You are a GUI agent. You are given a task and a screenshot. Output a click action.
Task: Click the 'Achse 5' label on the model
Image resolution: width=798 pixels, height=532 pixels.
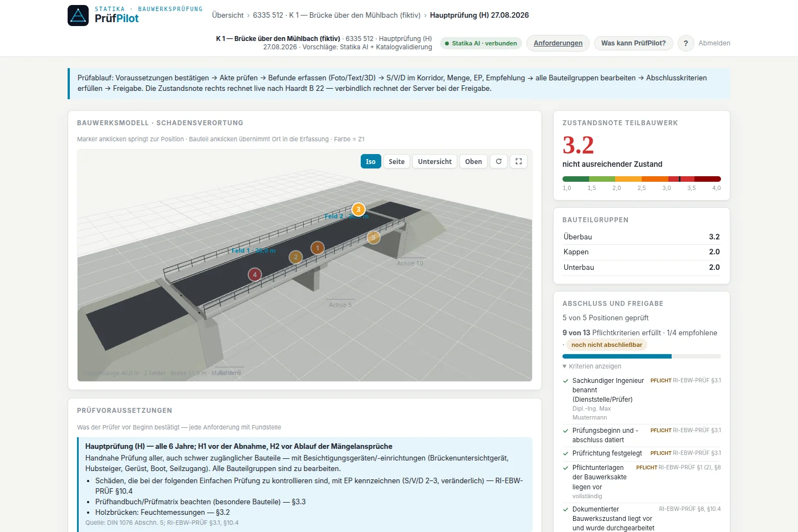[340, 305]
